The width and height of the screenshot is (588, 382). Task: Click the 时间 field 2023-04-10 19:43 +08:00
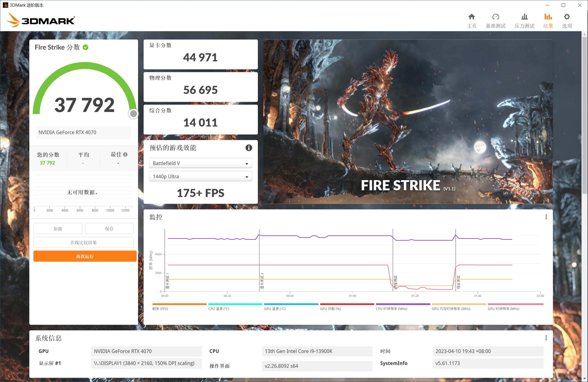point(488,351)
